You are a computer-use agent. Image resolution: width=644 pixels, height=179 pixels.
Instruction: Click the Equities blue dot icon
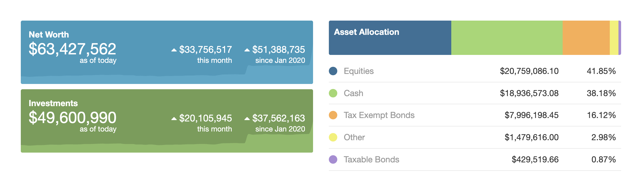point(333,71)
